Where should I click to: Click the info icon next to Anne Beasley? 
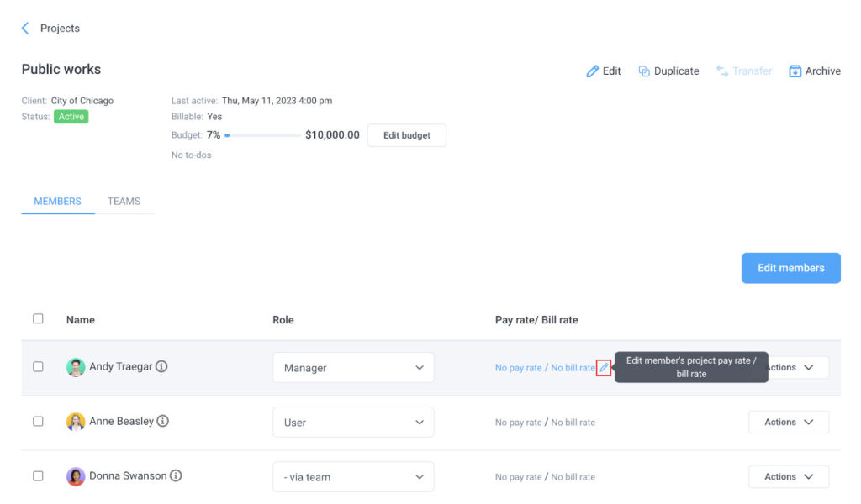tap(162, 422)
